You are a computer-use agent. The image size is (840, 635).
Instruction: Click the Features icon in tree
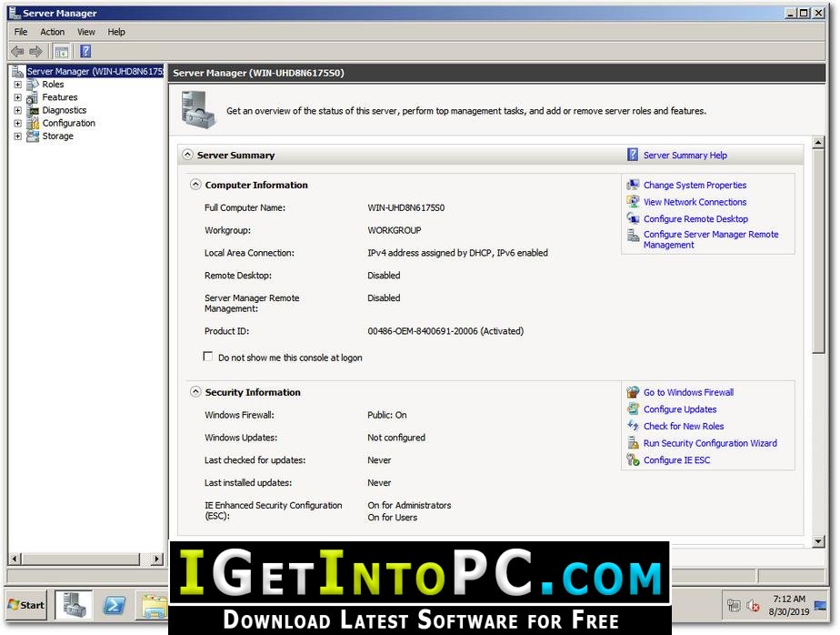coord(33,97)
